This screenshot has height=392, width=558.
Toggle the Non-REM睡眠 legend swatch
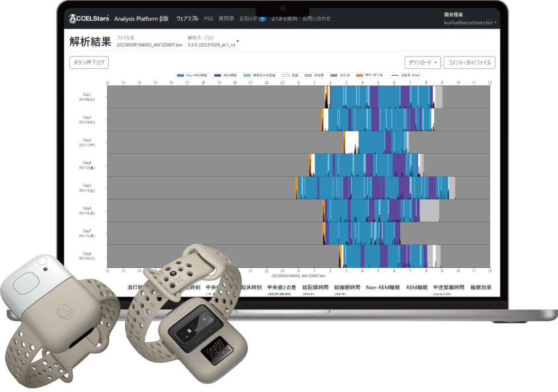(181, 75)
